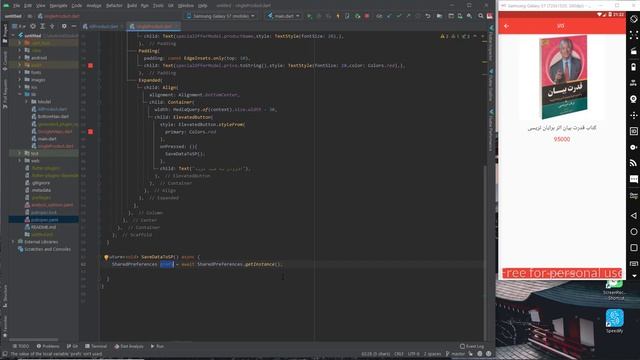640x360 pixels.
Task: Click the CRLF line separator in status bar
Action: pos(399,354)
